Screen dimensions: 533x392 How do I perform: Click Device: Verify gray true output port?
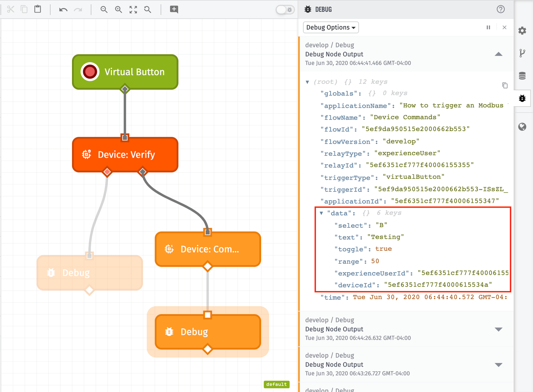click(143, 172)
